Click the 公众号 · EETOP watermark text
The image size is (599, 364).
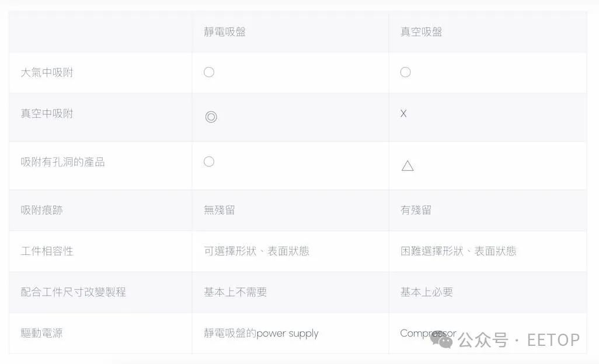pyautogui.click(x=519, y=340)
